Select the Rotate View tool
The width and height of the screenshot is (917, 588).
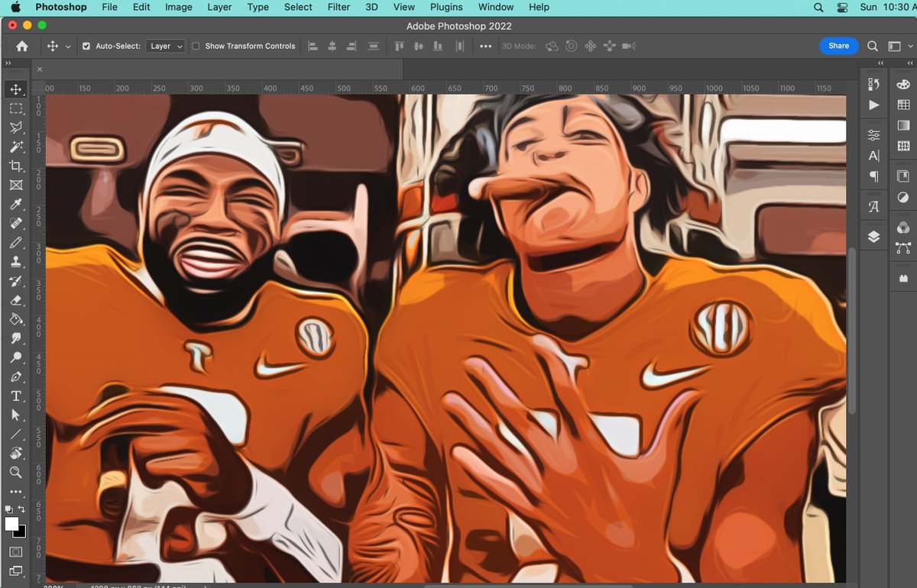(16, 454)
